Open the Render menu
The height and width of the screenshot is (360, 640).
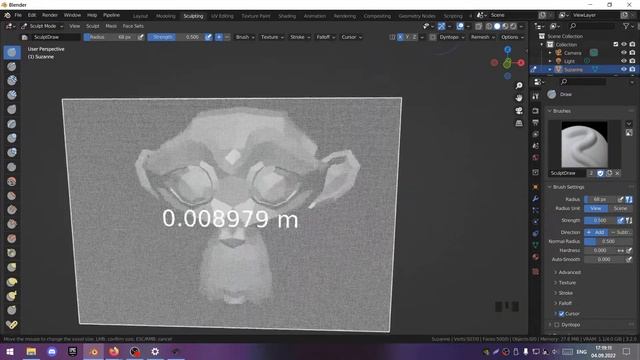point(50,15)
